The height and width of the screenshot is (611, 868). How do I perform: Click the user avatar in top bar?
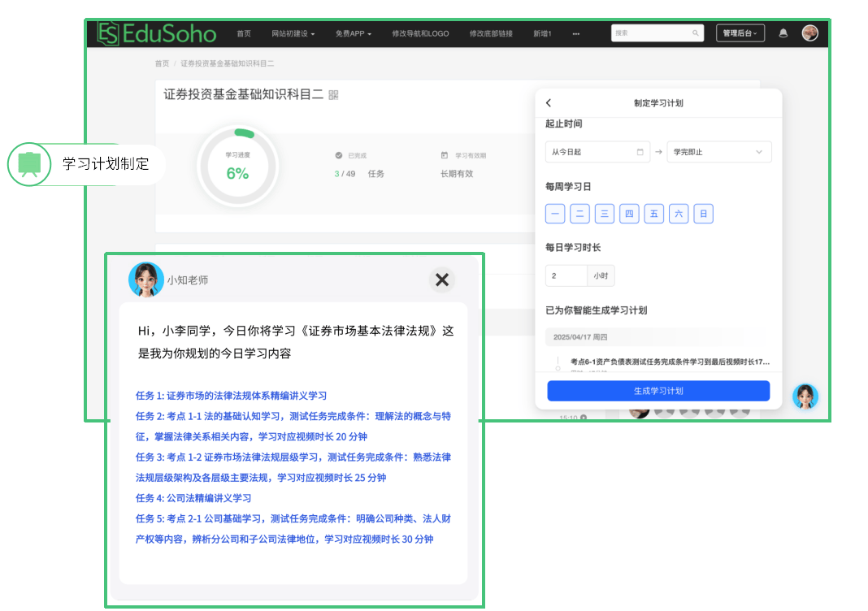809,33
